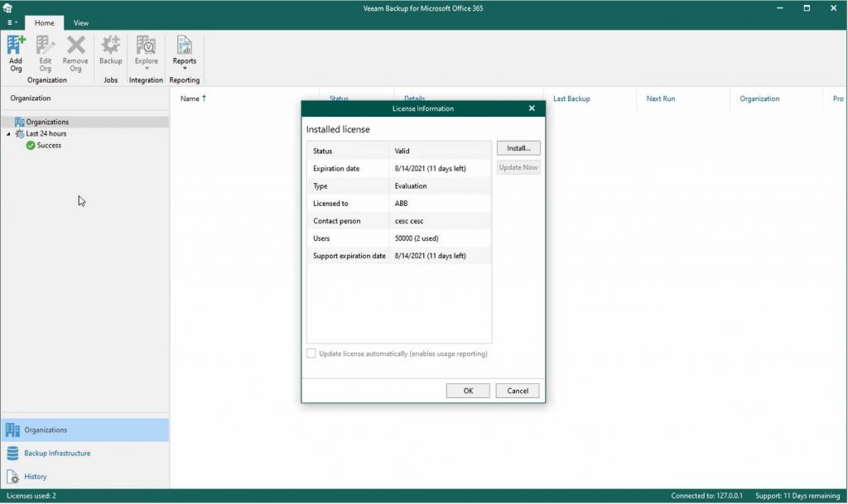Click the Organization column header

point(759,98)
